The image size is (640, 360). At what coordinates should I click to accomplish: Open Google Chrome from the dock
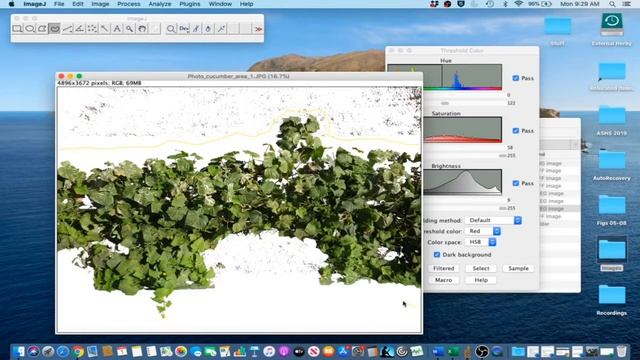tap(78, 351)
